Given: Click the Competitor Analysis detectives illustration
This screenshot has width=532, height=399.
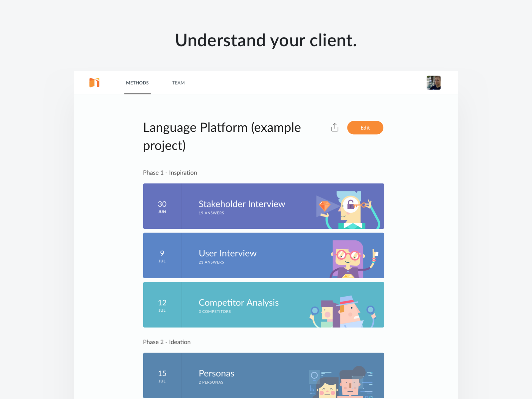Looking at the screenshot, I should coord(342,311).
